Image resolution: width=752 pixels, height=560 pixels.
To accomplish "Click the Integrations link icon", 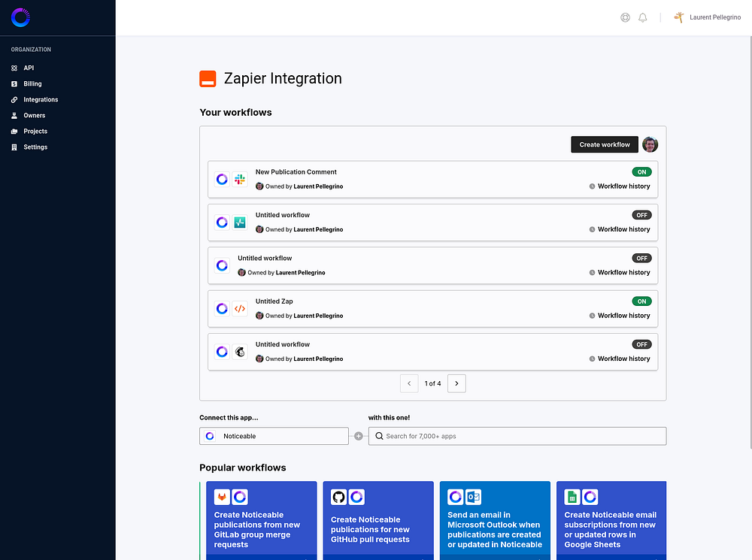I will 14,100.
